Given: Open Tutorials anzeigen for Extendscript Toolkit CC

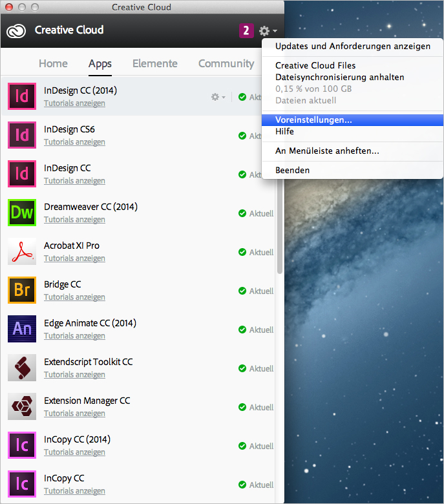Looking at the screenshot, I should [74, 375].
